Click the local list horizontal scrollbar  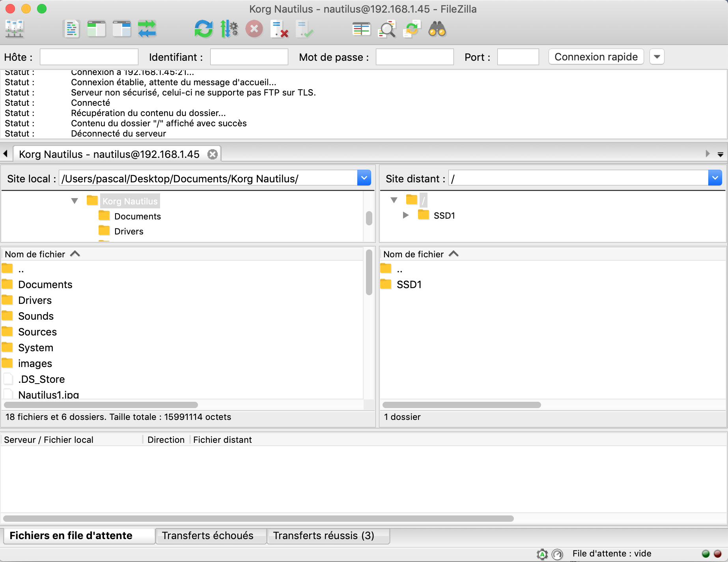click(x=101, y=405)
